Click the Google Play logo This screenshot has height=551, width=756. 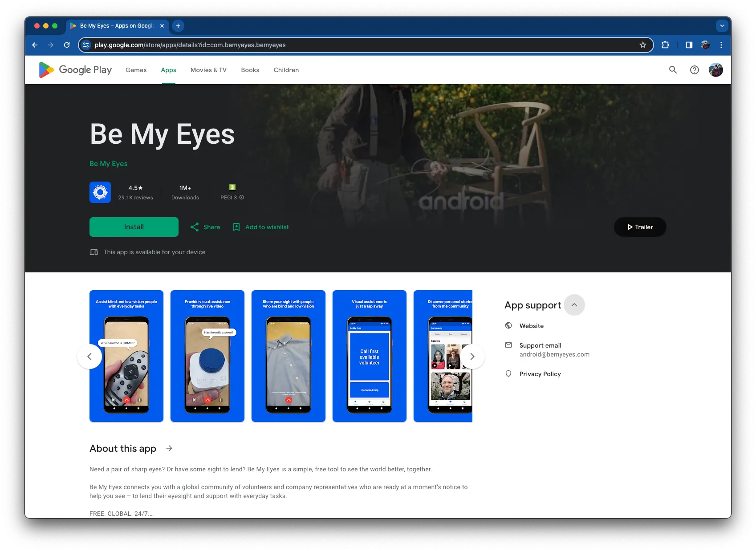(75, 70)
